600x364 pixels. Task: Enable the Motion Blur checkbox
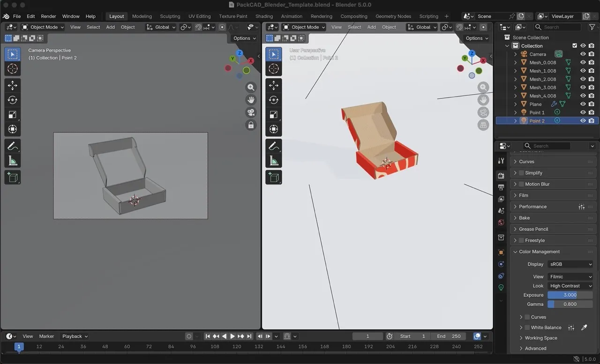[x=521, y=184]
